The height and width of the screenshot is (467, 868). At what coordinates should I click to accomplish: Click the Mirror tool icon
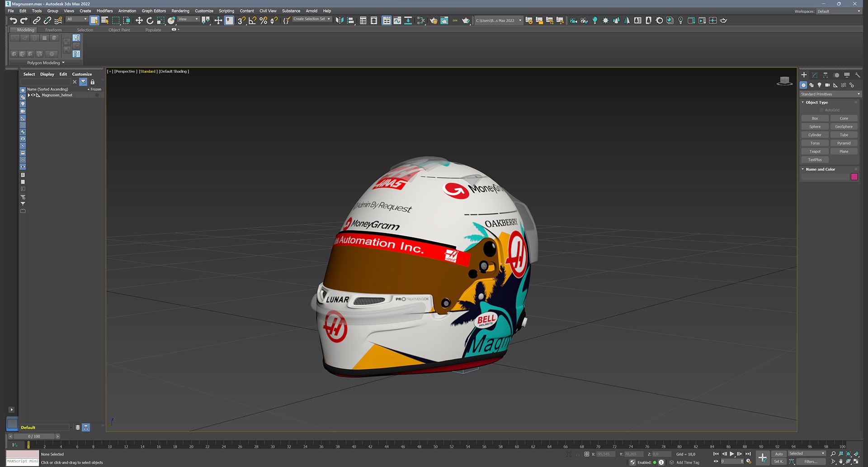coord(340,20)
